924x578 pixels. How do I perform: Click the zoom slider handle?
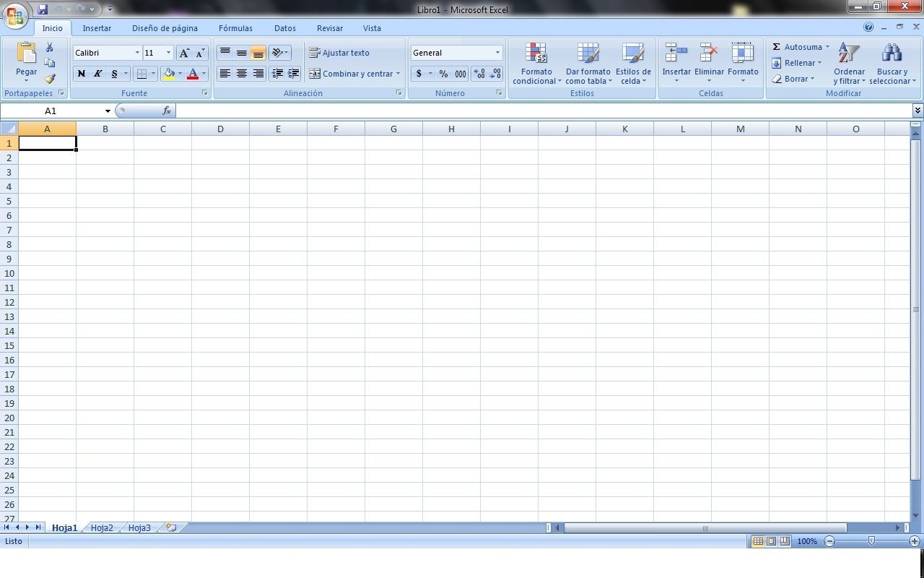[x=871, y=541]
